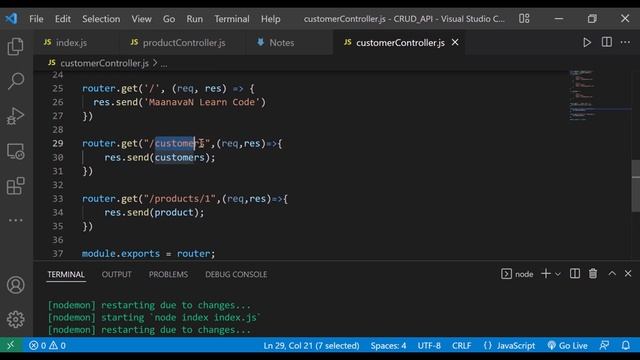The height and width of the screenshot is (360, 640).
Task: Open Remote Explorer view
Action: click(x=16, y=151)
